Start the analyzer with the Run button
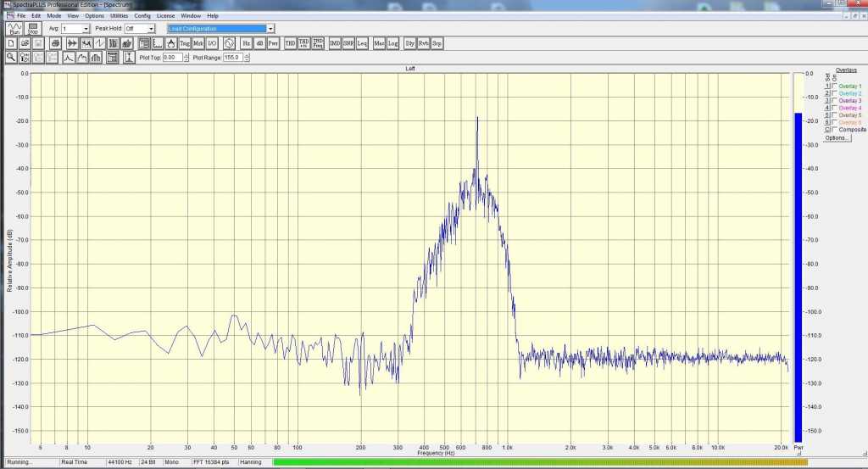This screenshot has width=868, height=469. 14,28
